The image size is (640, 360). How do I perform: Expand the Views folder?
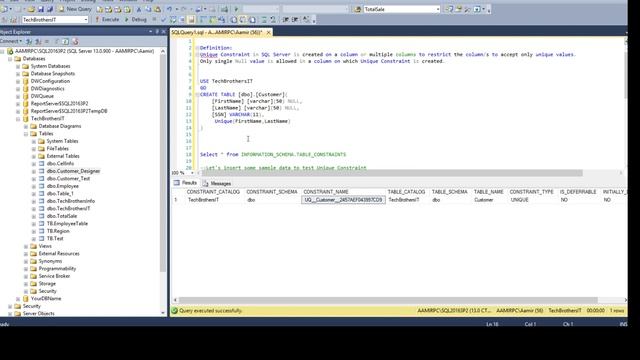26,246
